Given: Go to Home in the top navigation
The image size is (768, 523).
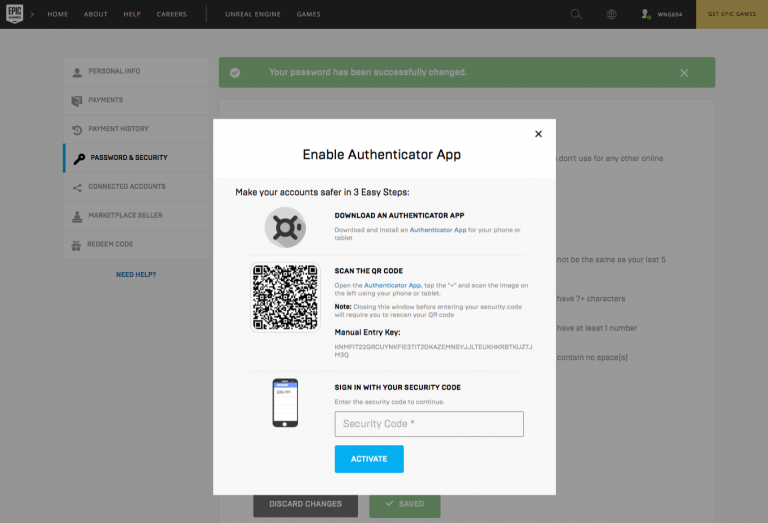Looking at the screenshot, I should 58,14.
